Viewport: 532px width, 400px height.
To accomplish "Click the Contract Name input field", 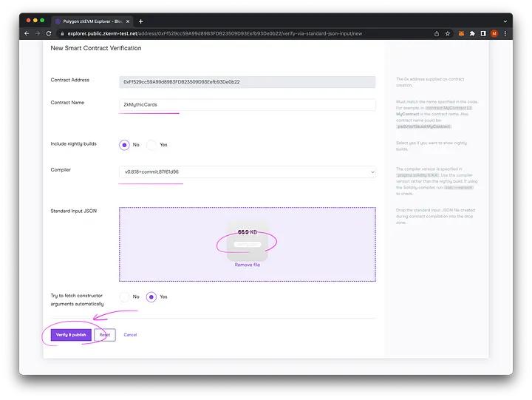I will (248, 104).
